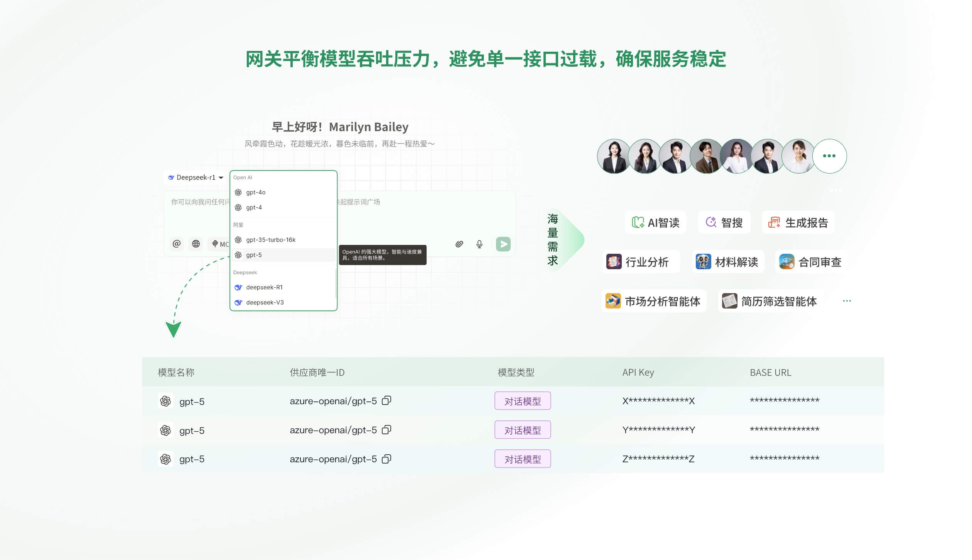Expand more agents via ellipsis after 简历筛选智能体

point(847,301)
